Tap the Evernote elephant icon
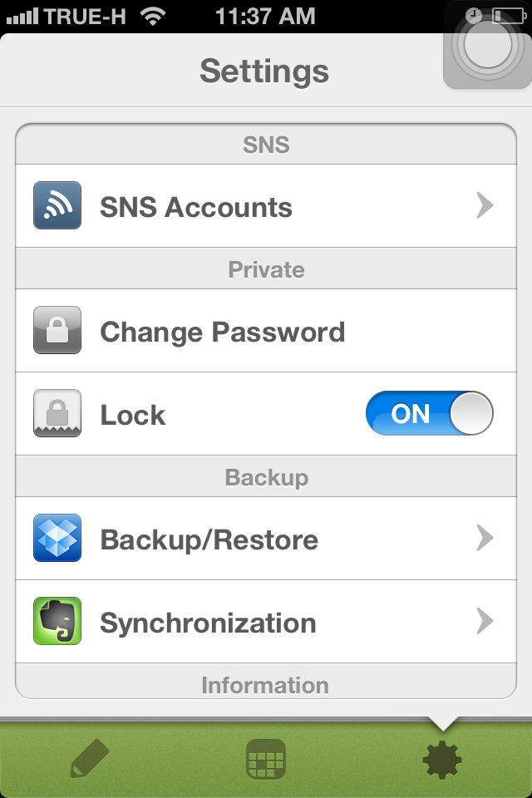Viewport: 532px width, 798px height. pyautogui.click(x=57, y=621)
